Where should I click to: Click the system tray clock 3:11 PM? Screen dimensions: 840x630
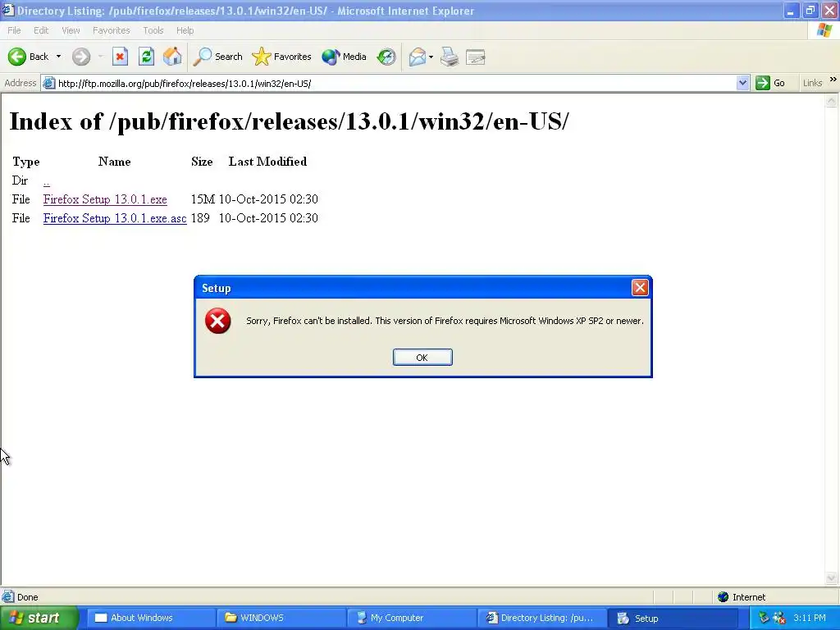click(810, 618)
